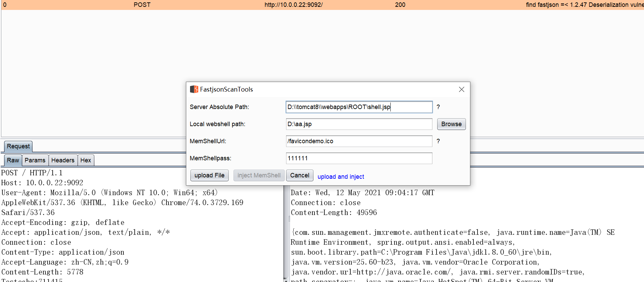The width and height of the screenshot is (644, 282).
Task: Click the Server Absolute Path field
Action: point(359,107)
